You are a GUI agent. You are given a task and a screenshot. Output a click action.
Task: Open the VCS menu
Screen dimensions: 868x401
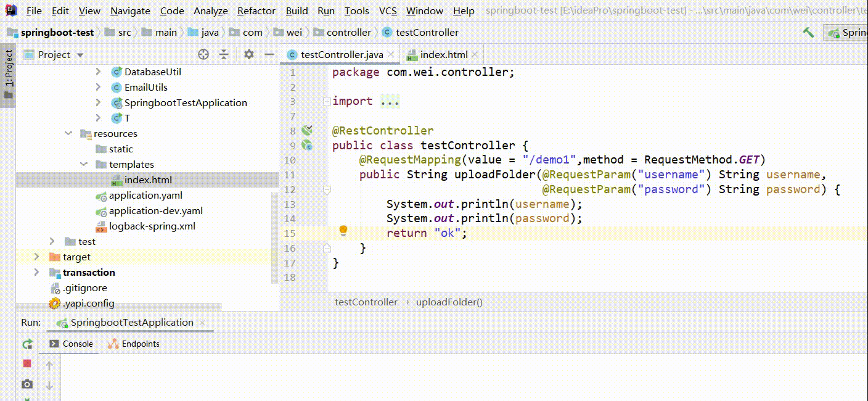pos(388,10)
